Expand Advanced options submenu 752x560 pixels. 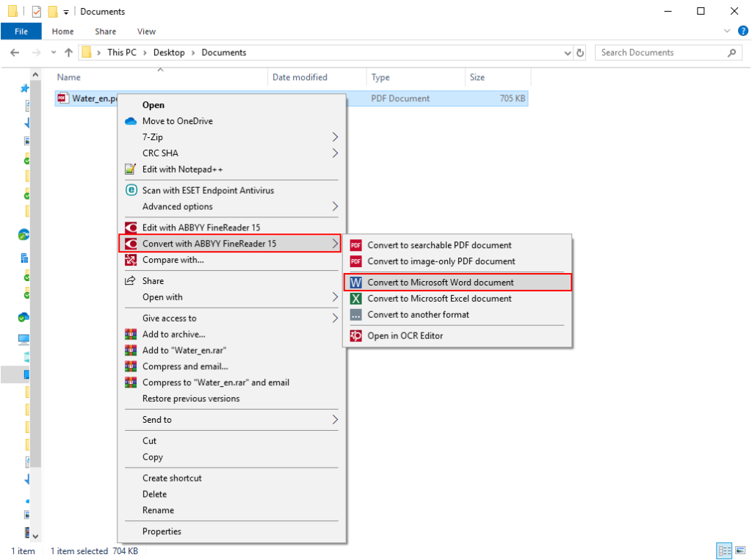pyautogui.click(x=335, y=207)
